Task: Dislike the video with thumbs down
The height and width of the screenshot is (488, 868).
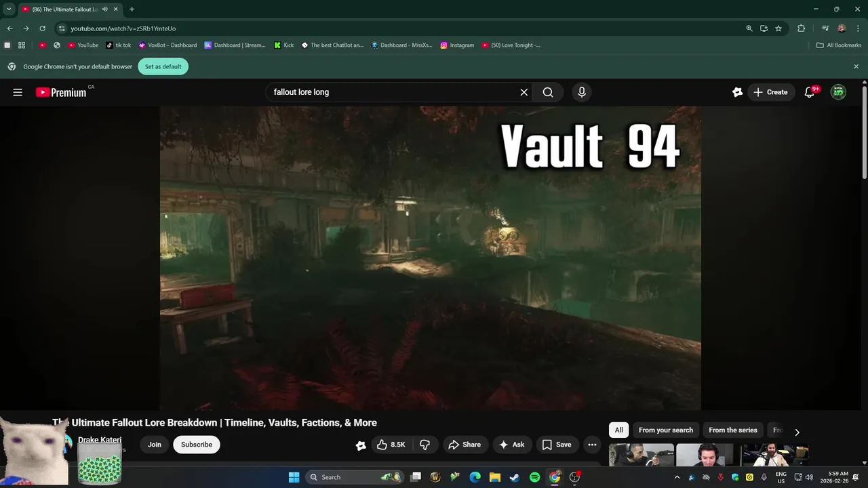Action: pyautogui.click(x=425, y=445)
